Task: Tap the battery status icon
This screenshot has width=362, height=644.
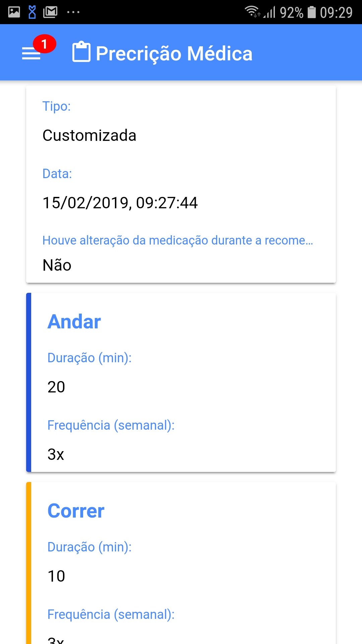Action: [x=312, y=12]
